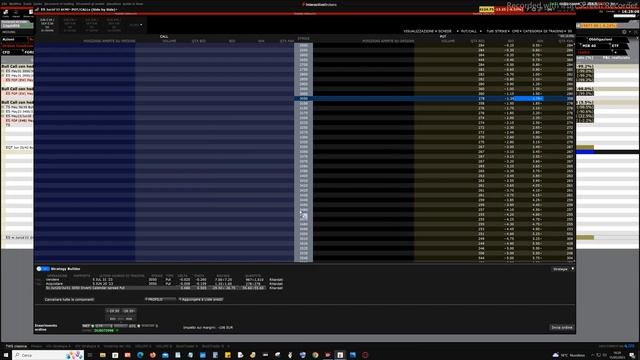Open the Aiuto in linea menu
The height and width of the screenshot is (360, 640).
click(133, 4)
